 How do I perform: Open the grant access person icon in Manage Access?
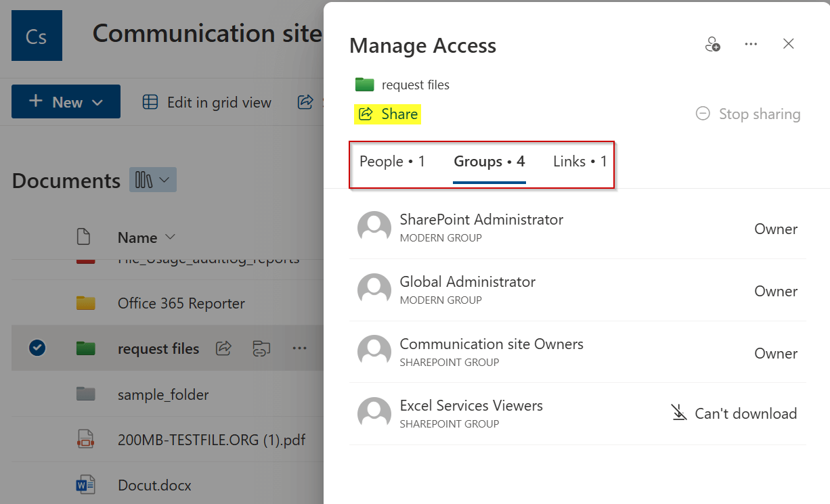[x=712, y=43]
